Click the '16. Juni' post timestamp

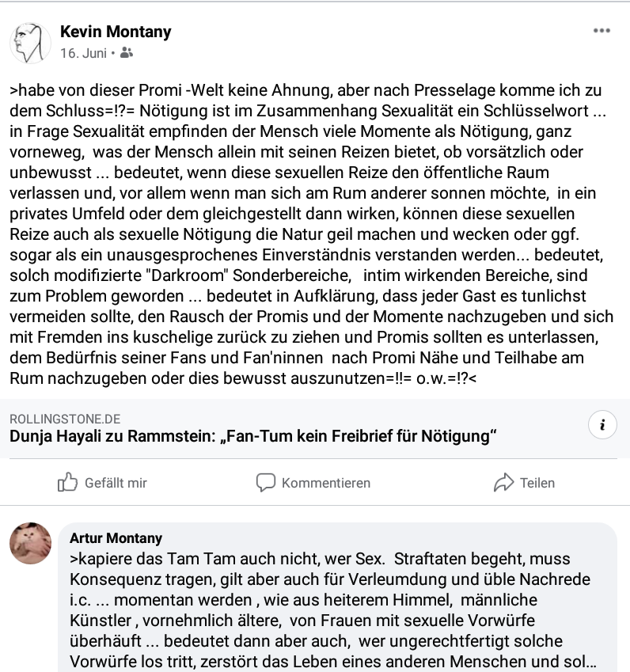tap(83, 54)
